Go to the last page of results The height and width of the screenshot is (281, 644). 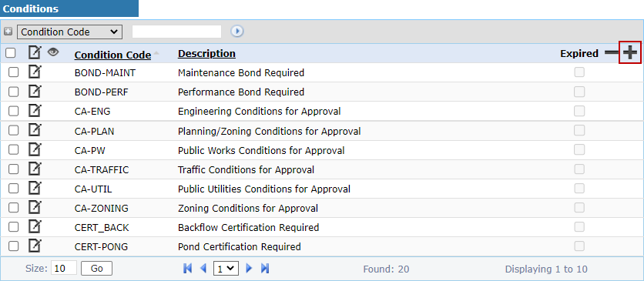pos(265,269)
